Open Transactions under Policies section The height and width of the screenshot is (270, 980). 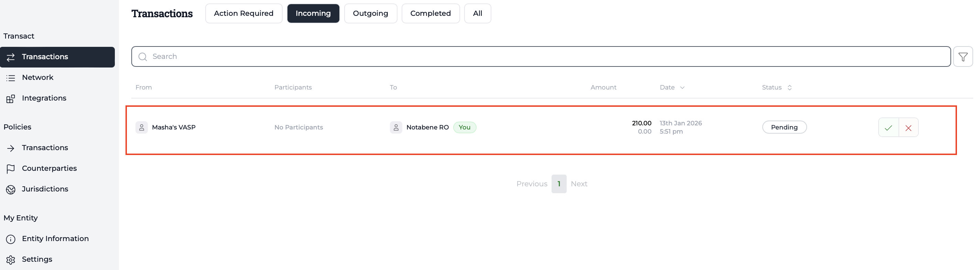pos(57,148)
